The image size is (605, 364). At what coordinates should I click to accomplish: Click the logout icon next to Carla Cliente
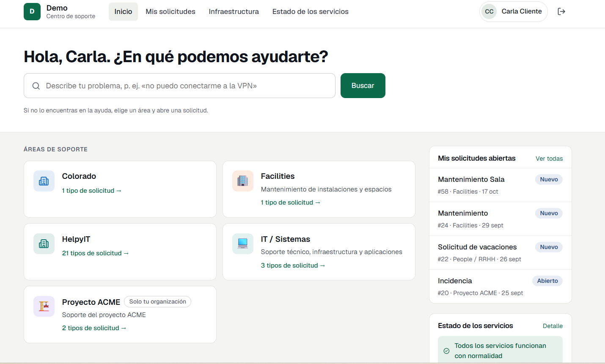[x=561, y=11]
